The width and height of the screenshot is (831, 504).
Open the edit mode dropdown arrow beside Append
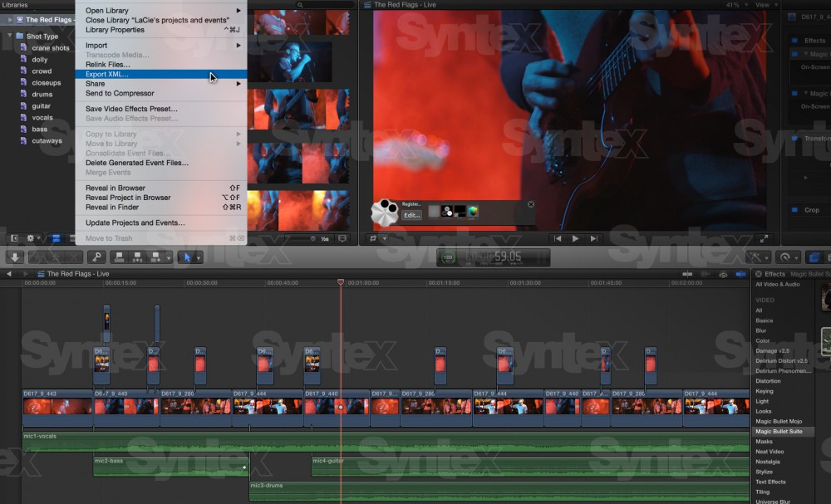click(x=169, y=258)
